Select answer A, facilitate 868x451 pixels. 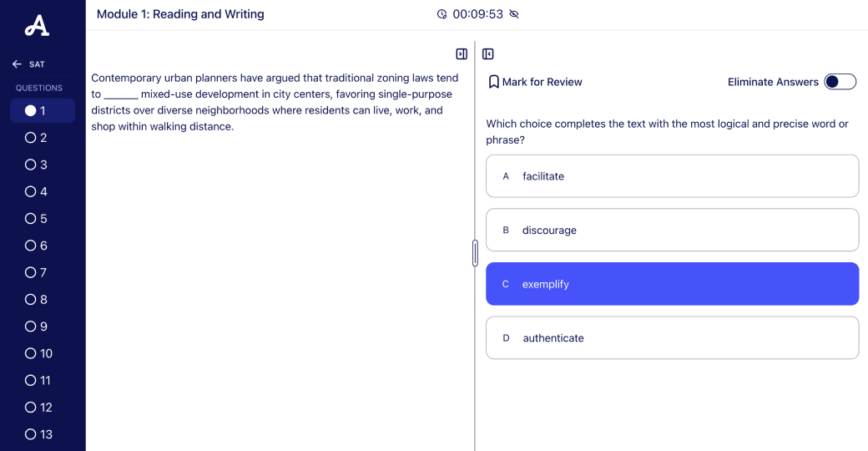click(672, 176)
